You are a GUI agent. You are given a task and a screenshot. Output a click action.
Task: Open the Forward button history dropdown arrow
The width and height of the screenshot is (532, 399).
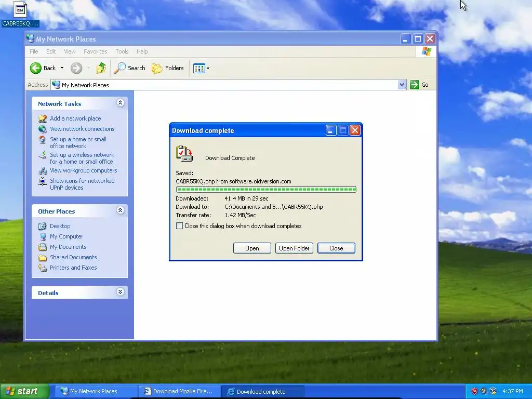pos(88,68)
